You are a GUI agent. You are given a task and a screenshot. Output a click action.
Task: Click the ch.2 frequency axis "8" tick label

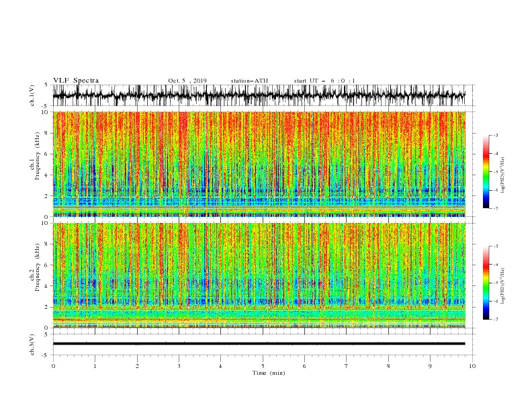pos(48,244)
